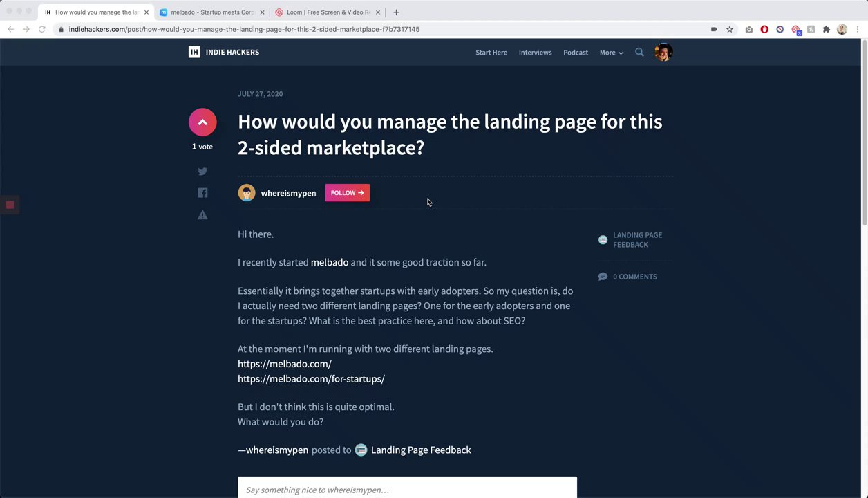Open the browser extensions puzzle icon
Image resolution: width=868 pixels, height=498 pixels.
pyautogui.click(x=826, y=29)
